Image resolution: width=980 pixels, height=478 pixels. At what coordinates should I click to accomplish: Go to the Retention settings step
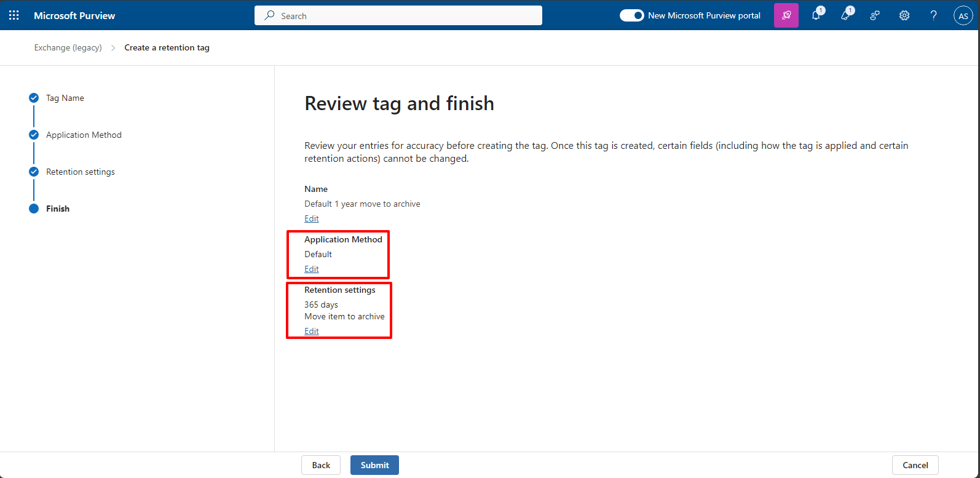click(x=80, y=172)
